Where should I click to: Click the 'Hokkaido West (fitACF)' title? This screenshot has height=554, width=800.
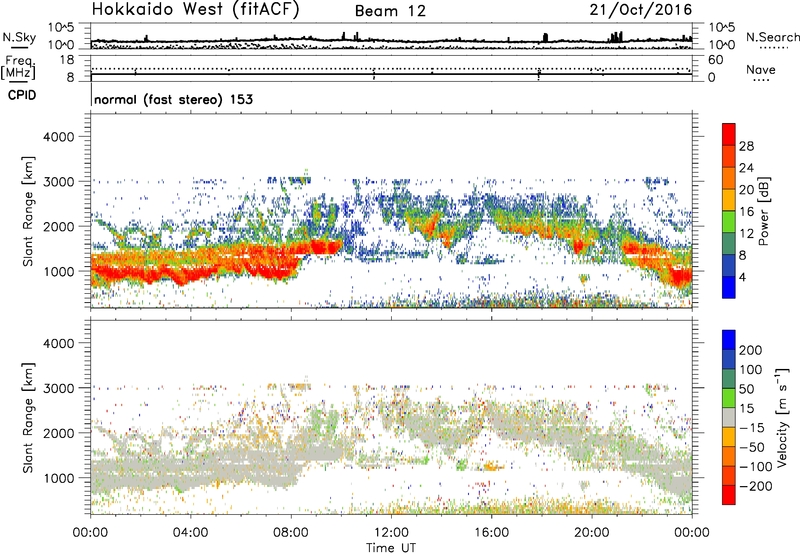click(x=195, y=10)
